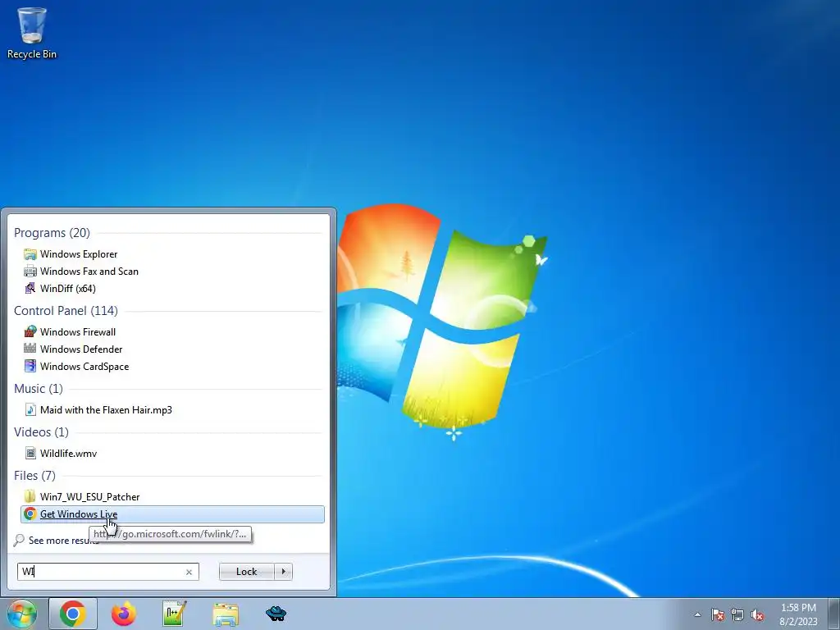This screenshot has width=840, height=630.
Task: Open the clock showing 1:58 PM
Action: click(x=798, y=614)
